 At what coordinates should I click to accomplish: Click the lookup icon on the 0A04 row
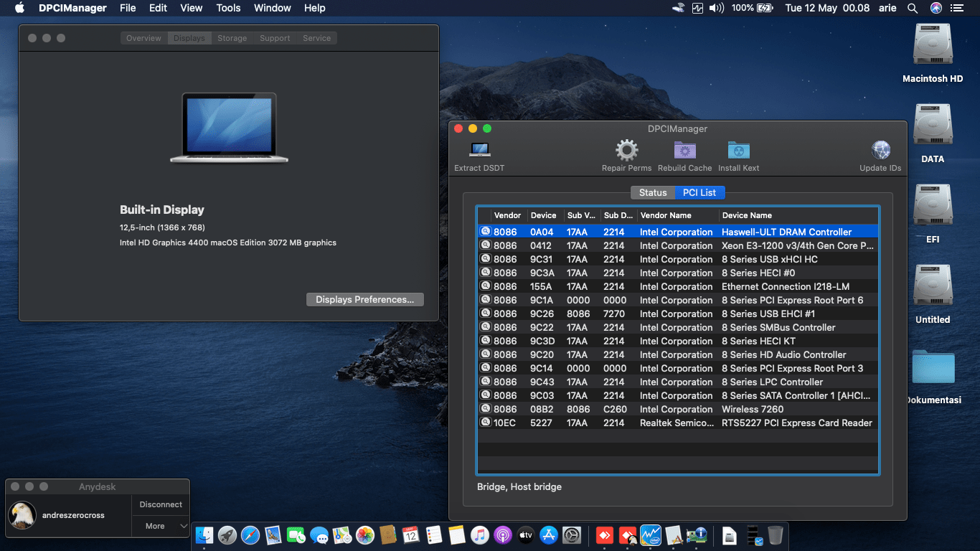[x=486, y=232]
